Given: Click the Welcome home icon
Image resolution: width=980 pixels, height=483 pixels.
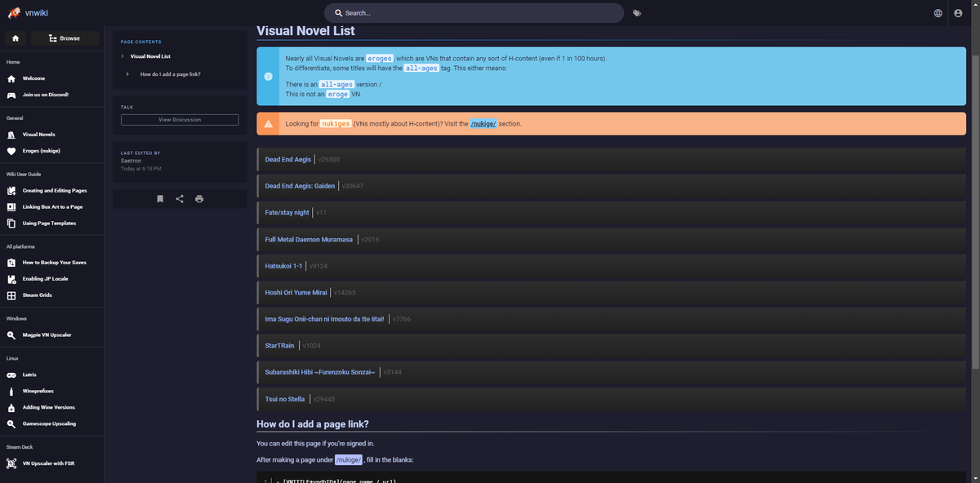Looking at the screenshot, I should tap(11, 78).
